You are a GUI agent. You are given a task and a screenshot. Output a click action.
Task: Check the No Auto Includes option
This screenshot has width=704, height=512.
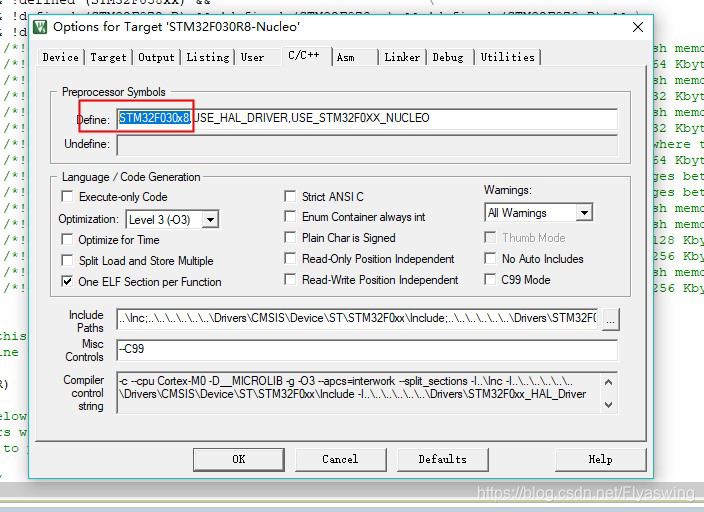point(490,258)
